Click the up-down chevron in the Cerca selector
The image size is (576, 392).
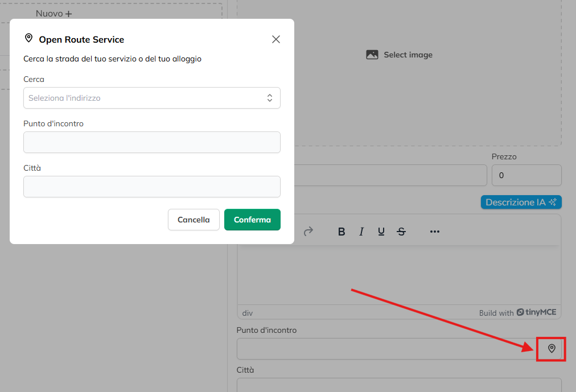270,98
